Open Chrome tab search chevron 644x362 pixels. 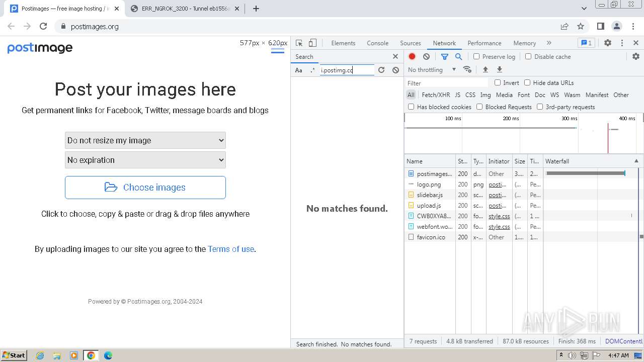(584, 9)
